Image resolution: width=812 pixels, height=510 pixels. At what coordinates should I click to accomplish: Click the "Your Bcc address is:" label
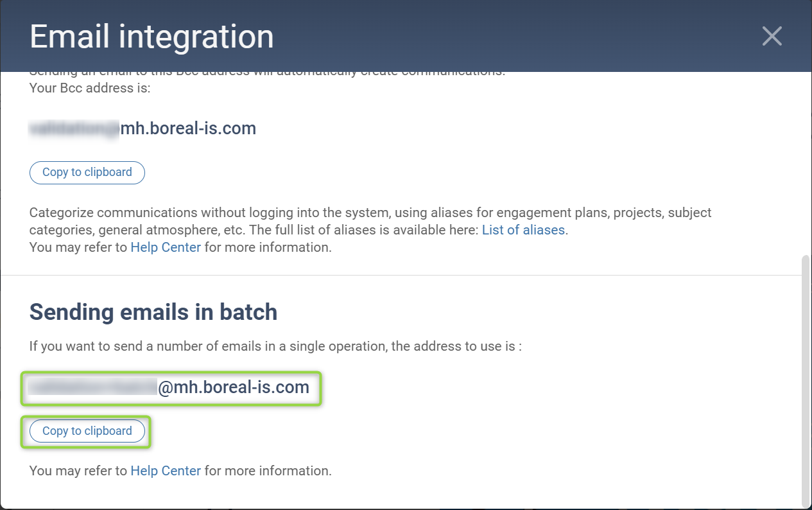point(90,88)
